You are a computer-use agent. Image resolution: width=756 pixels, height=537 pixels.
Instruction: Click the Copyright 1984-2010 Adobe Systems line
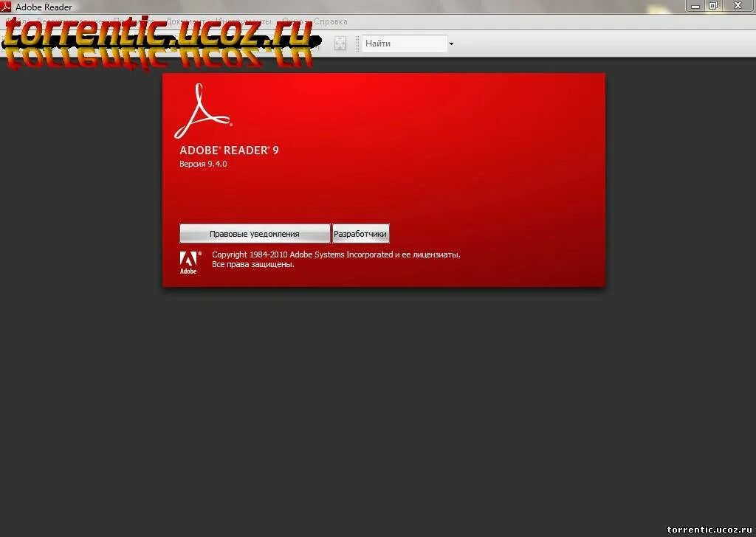pos(336,254)
